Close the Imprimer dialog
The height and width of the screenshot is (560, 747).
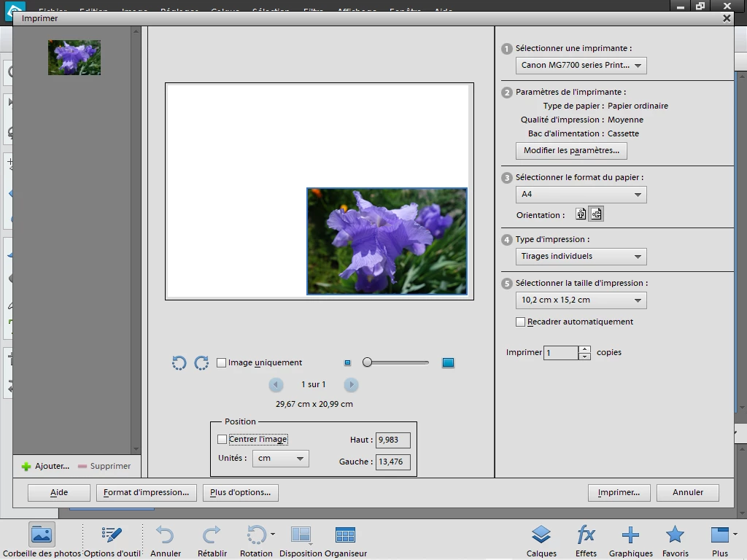[727, 18]
